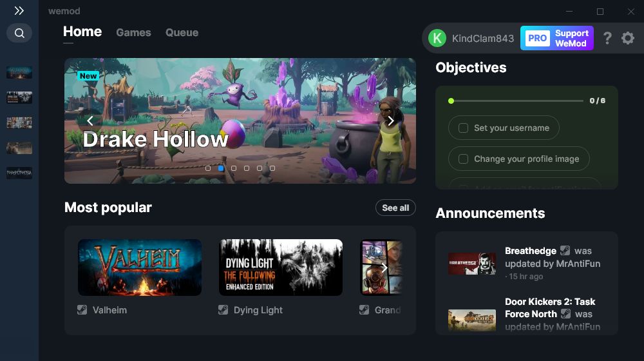Open the search magnifier in sidebar
Viewport: 644px width, 361px height.
[x=19, y=33]
